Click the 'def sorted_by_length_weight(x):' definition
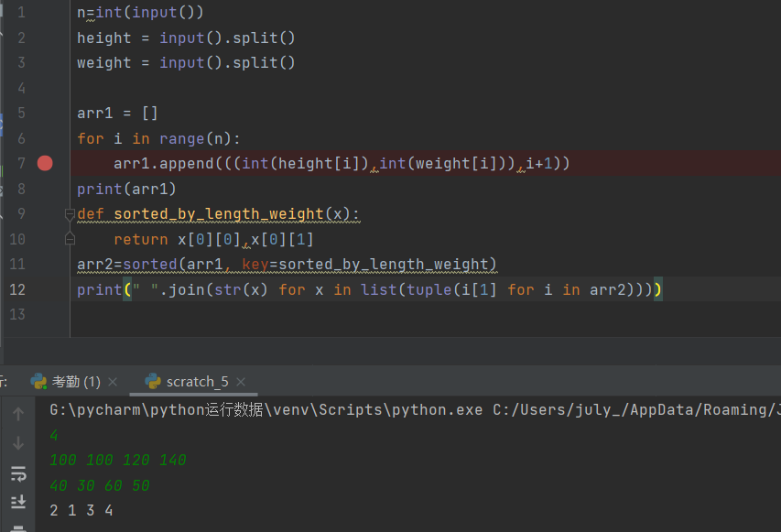 pyautogui.click(x=218, y=214)
